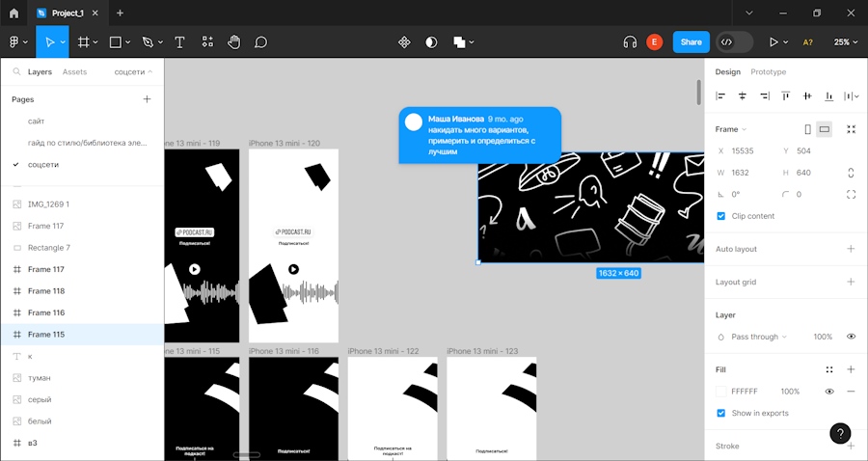Open the Frame type dropdown
This screenshot has width=868, height=461.
pos(731,129)
